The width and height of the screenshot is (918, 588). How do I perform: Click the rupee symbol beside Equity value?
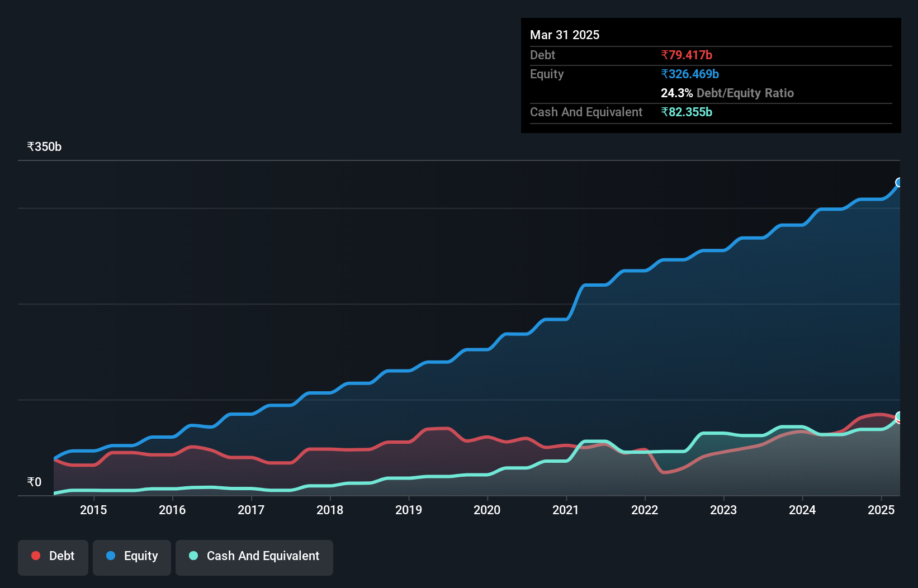tap(665, 74)
